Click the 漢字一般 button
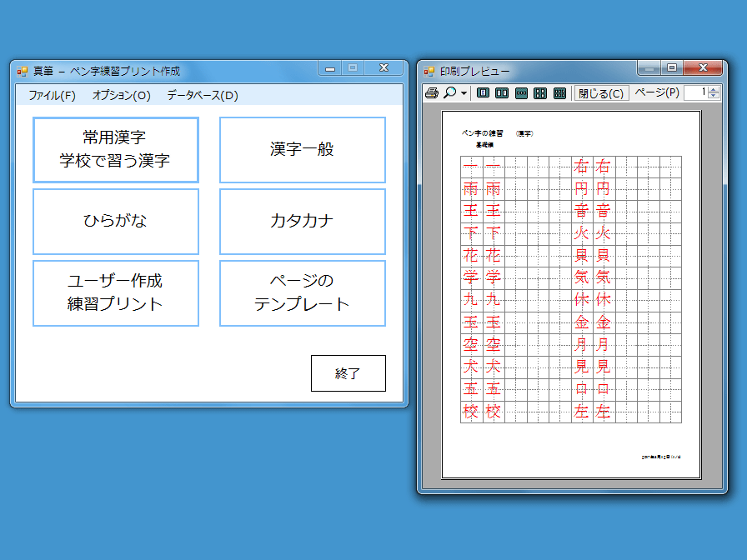This screenshot has height=560, width=747. click(302, 149)
